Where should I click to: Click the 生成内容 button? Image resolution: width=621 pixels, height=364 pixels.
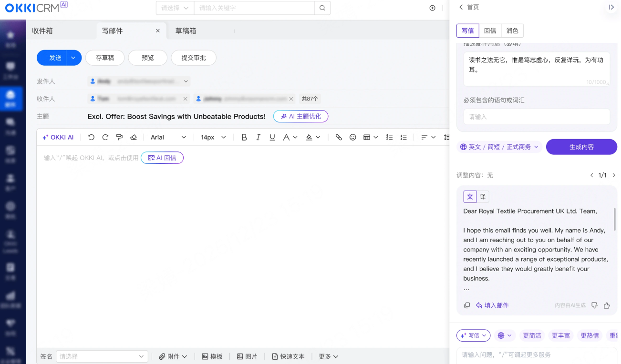coord(581,147)
